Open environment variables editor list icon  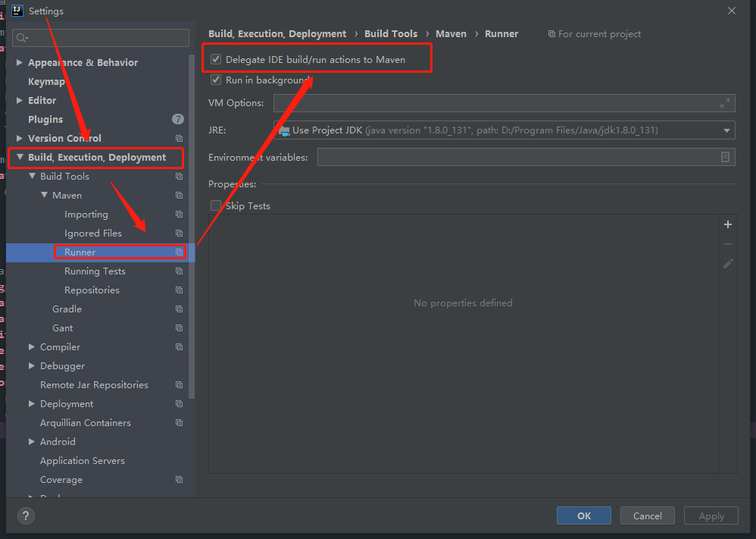click(725, 158)
